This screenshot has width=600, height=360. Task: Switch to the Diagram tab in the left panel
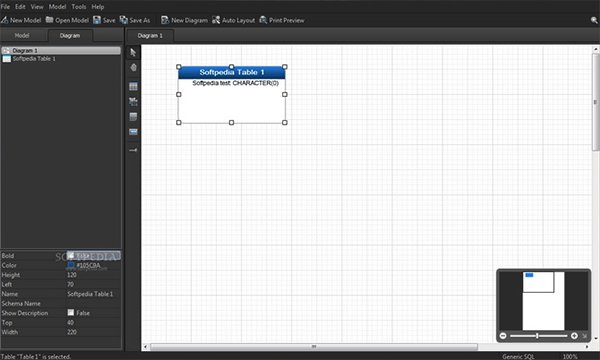coord(70,36)
